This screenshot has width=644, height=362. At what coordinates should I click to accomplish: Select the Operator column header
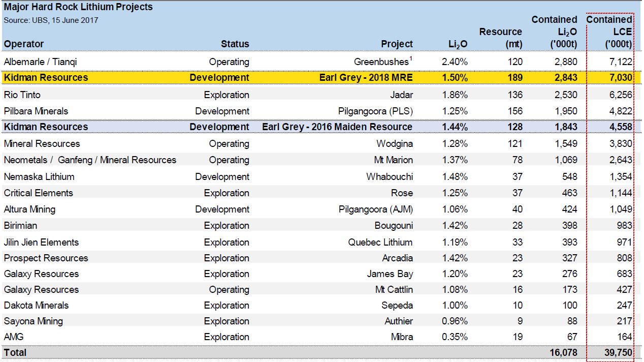click(24, 44)
